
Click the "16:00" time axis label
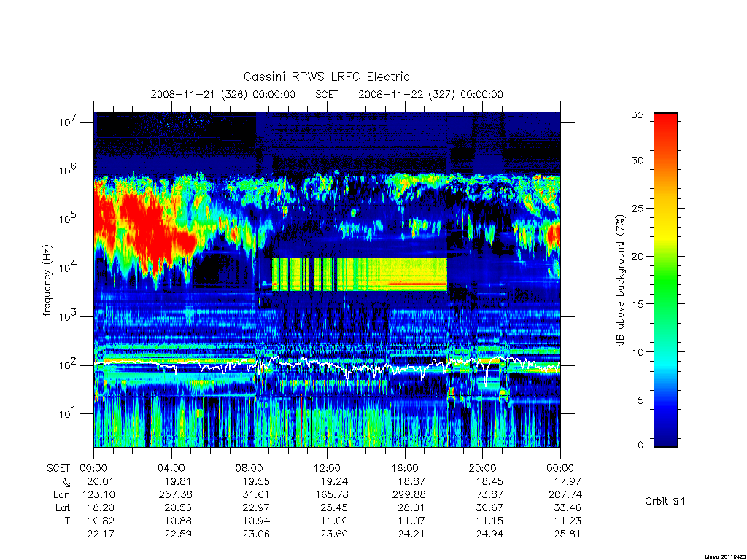404,468
